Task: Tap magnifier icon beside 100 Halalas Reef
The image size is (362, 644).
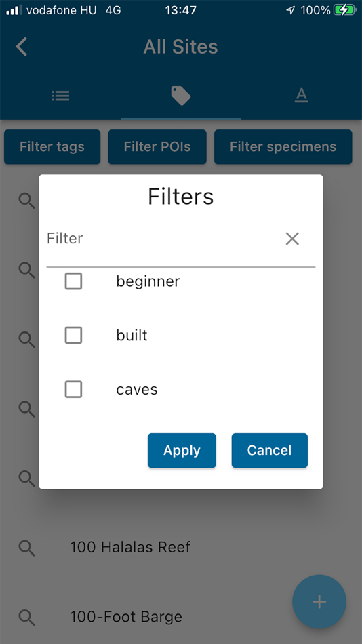Action: click(x=27, y=548)
